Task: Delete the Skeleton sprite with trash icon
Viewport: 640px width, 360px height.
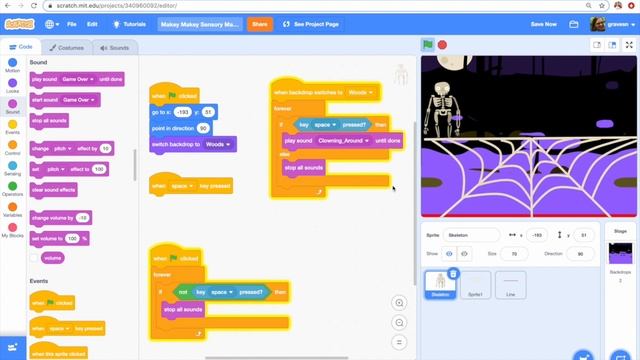Action: (x=453, y=273)
